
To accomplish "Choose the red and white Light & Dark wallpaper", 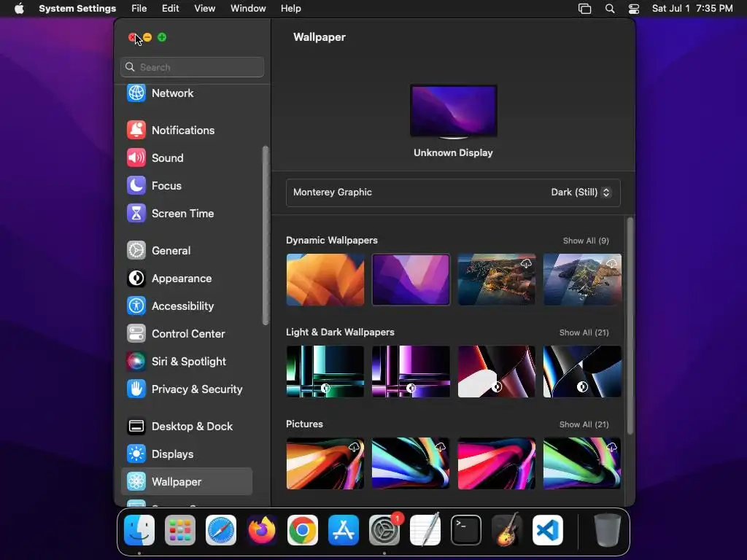I will pos(496,371).
